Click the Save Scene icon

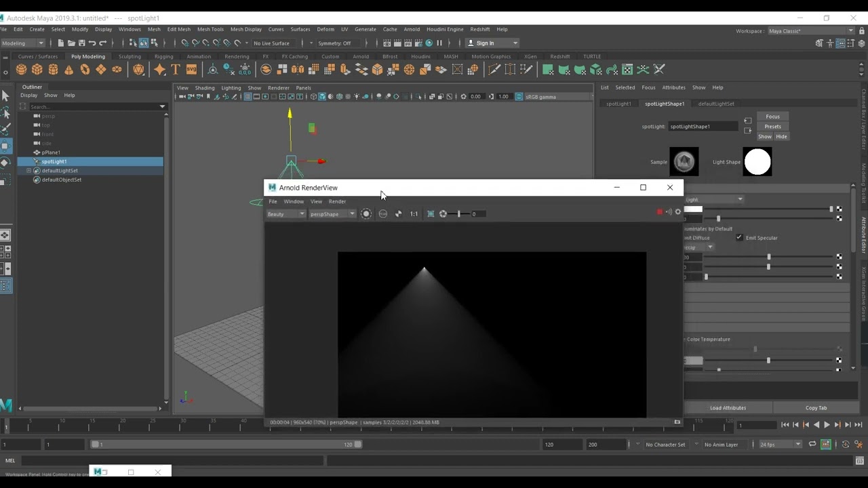click(81, 43)
